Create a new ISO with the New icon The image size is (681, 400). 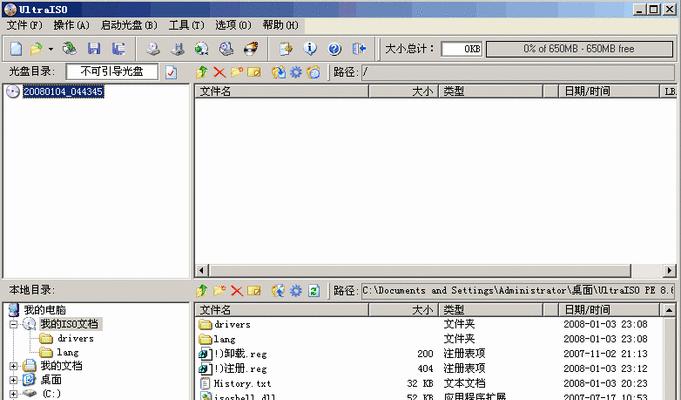(x=16, y=49)
